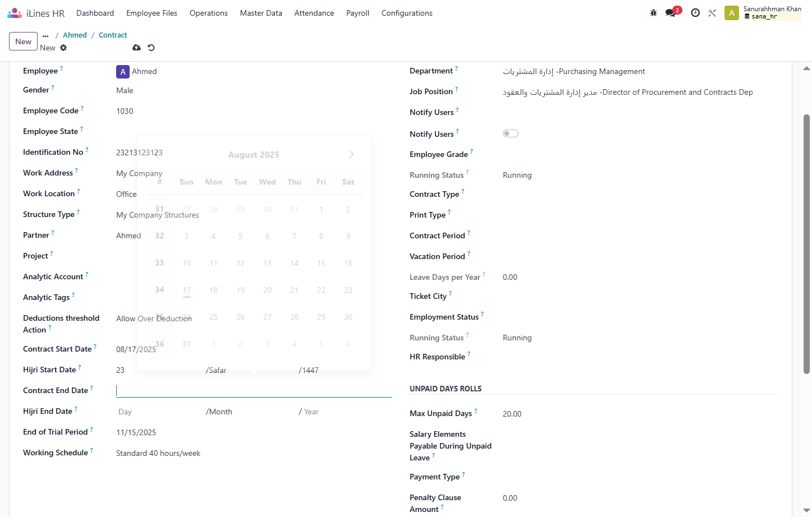Click the Employee avatar next to Ahmed
Image resolution: width=812 pixels, height=517 pixels.
pos(123,72)
